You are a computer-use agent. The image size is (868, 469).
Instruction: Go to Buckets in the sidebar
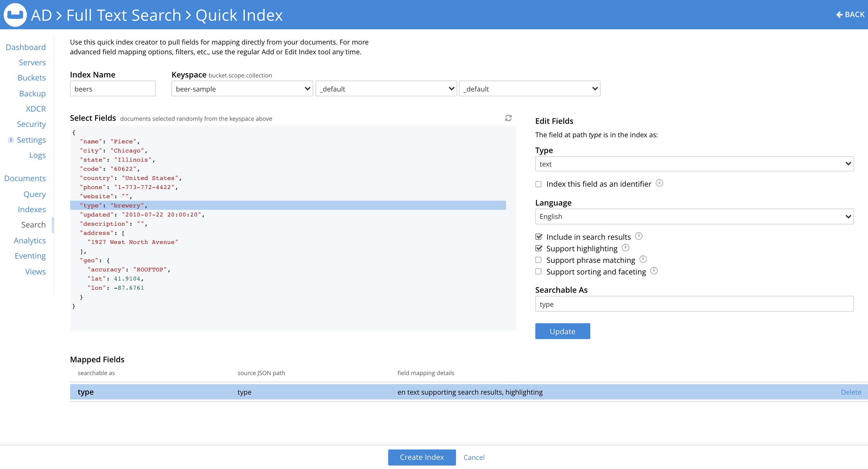(31, 78)
